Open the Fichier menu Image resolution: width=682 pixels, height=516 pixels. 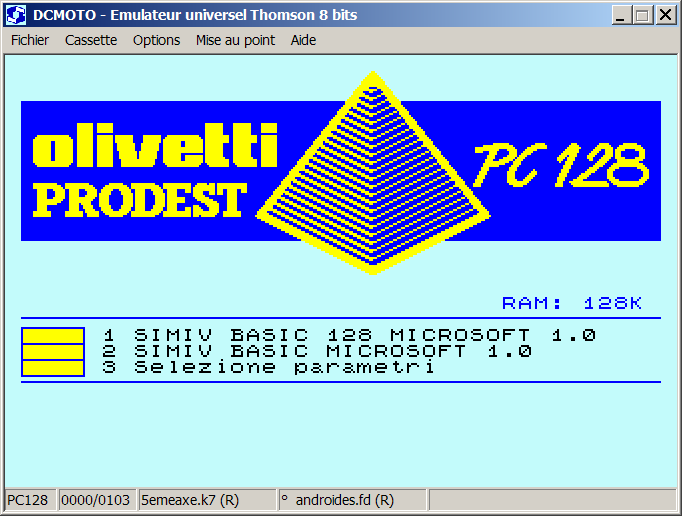[x=30, y=40]
